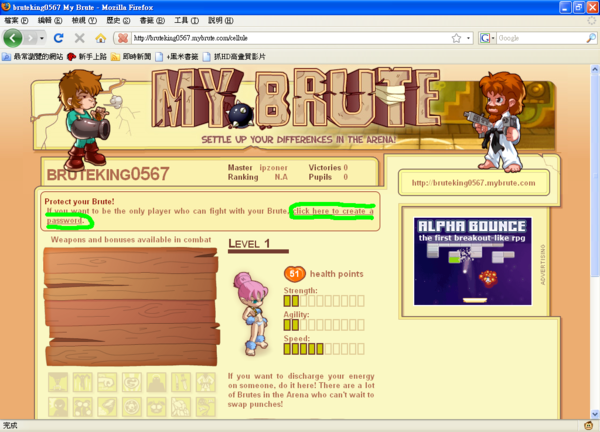The image size is (600, 432).
Task: Click the Google search input box
Action: pos(541,38)
